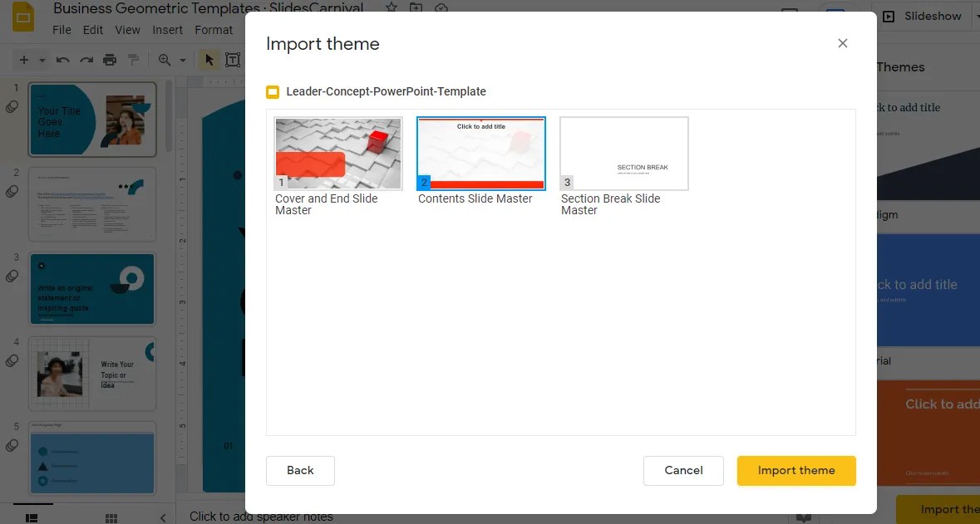Select the cursor selection tool
The image size is (980, 524).
pos(209,59)
